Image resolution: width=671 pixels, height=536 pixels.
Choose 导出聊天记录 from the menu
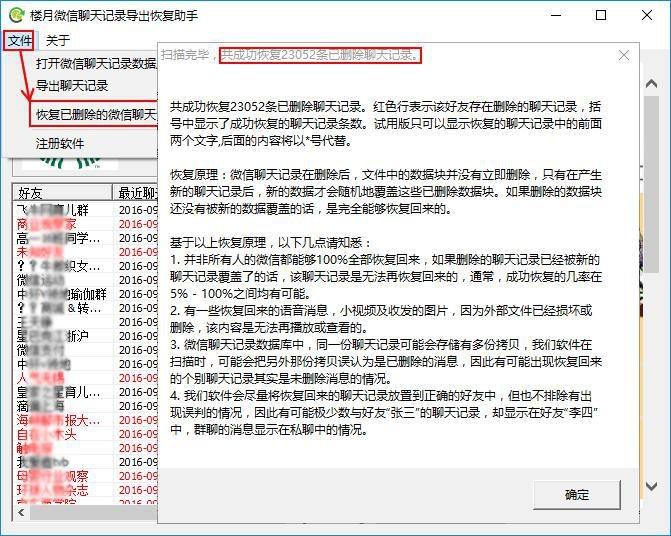click(x=72, y=86)
